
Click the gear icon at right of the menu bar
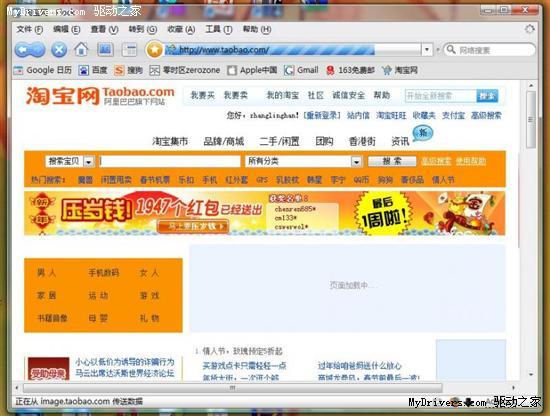pyautogui.click(x=529, y=29)
